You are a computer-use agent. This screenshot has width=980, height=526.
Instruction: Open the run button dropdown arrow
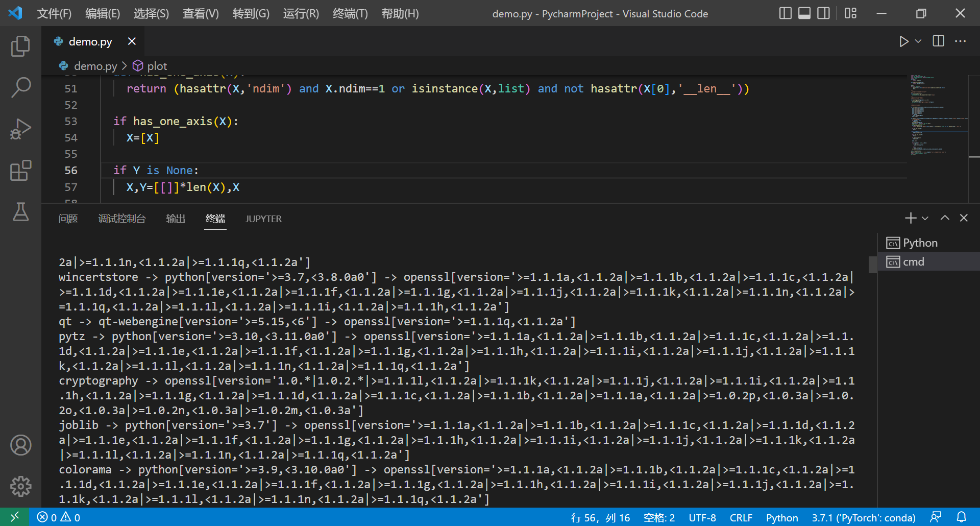(x=918, y=41)
